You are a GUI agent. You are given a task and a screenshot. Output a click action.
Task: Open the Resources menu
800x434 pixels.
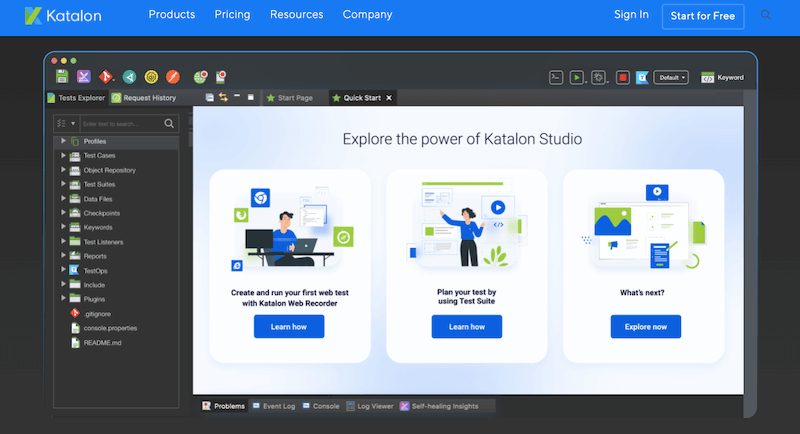tap(296, 15)
